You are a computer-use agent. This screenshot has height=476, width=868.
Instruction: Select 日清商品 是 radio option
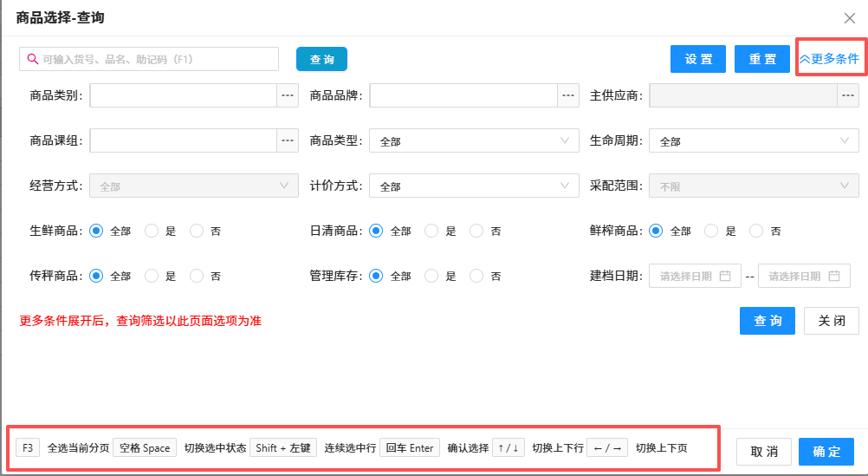click(x=431, y=231)
